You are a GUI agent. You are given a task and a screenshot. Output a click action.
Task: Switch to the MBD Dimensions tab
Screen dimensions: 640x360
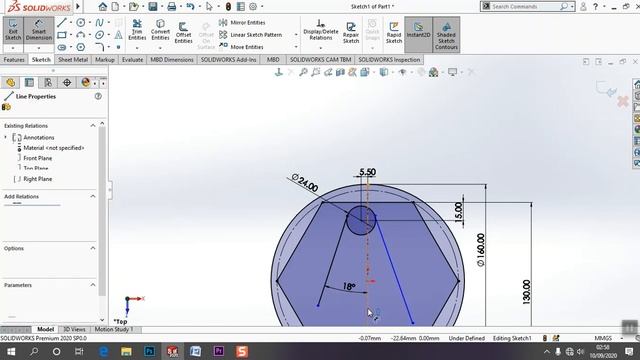[172, 60]
